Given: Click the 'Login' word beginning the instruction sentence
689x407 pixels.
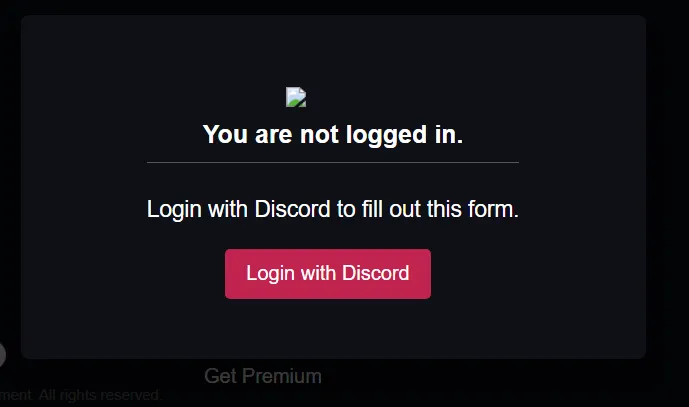Looking at the screenshot, I should 174,209.
